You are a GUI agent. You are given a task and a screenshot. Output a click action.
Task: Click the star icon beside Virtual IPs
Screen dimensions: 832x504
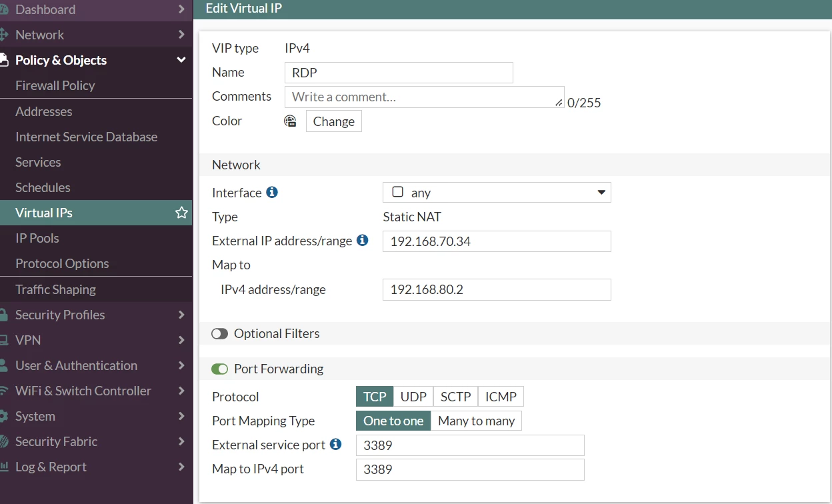coord(181,213)
